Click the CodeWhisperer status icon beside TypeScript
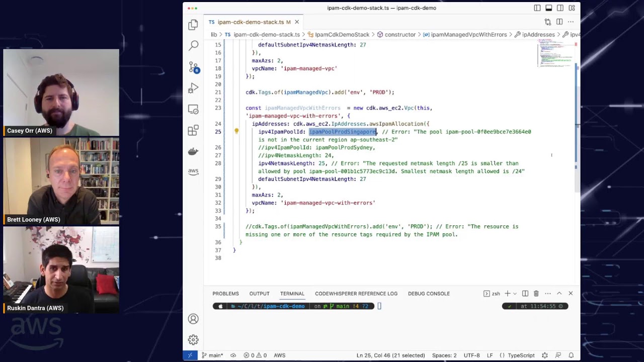644x362 pixels. (x=545, y=355)
